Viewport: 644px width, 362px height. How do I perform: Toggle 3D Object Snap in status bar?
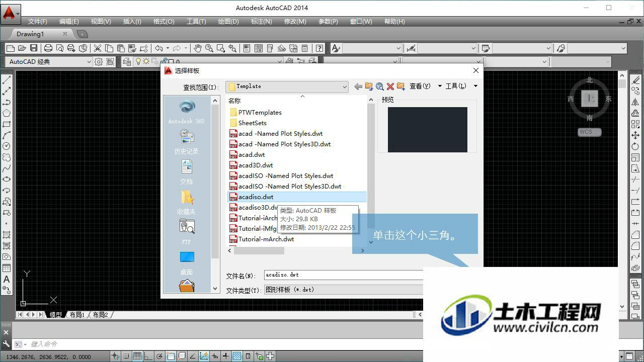[182, 356]
